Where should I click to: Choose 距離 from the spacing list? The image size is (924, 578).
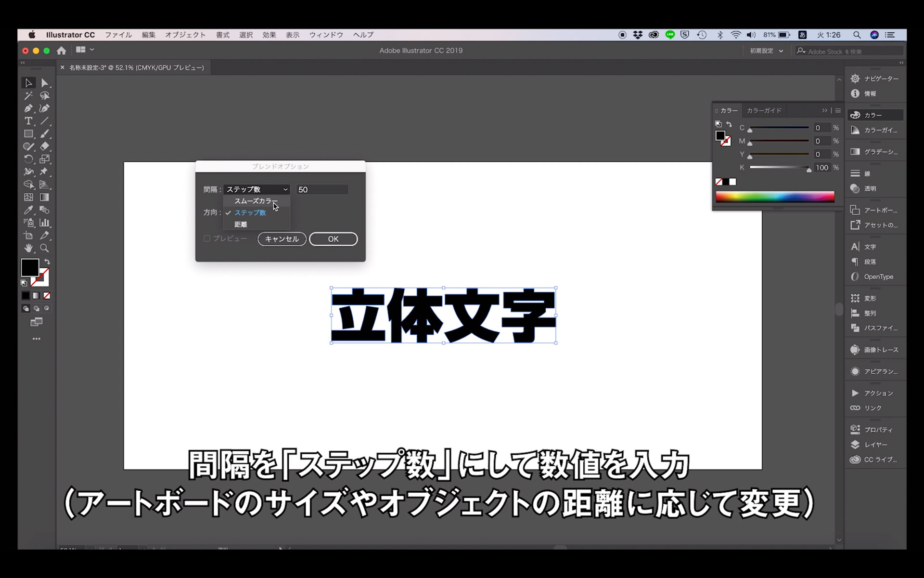[x=256, y=224]
